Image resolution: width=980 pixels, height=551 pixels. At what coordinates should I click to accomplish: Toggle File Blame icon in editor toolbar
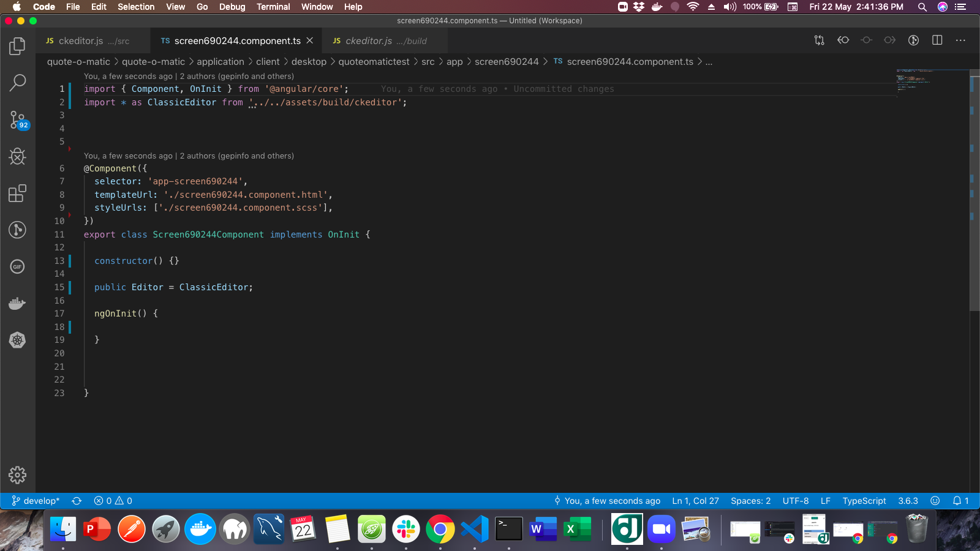click(x=913, y=40)
